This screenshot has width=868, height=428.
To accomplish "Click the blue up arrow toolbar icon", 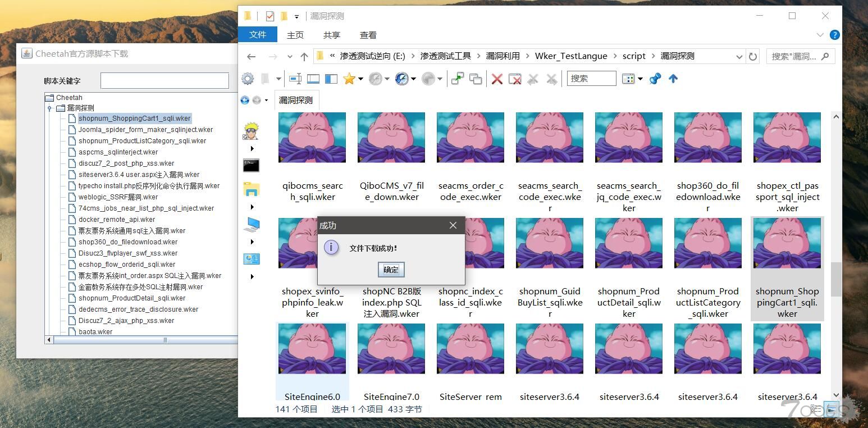I will (x=673, y=79).
